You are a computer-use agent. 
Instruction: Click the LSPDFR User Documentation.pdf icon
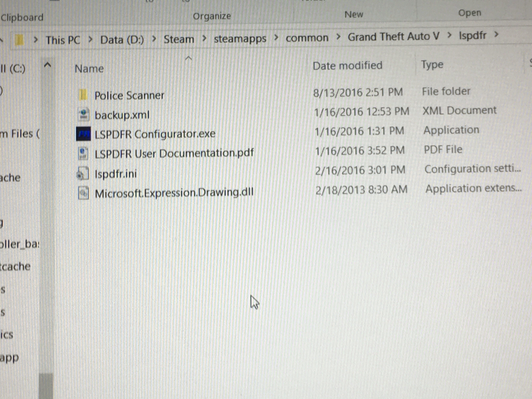[x=84, y=153]
